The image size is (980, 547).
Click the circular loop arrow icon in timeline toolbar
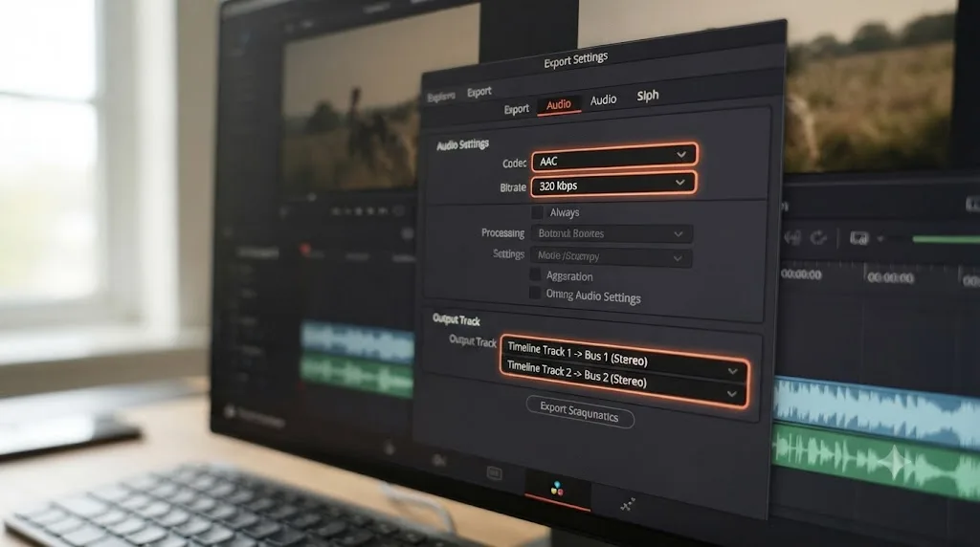click(x=818, y=237)
